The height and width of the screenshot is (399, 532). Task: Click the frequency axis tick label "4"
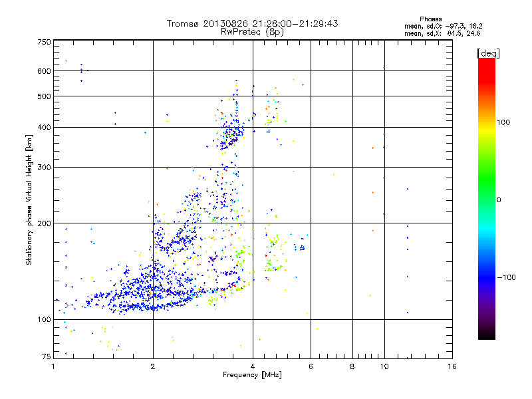click(x=253, y=366)
